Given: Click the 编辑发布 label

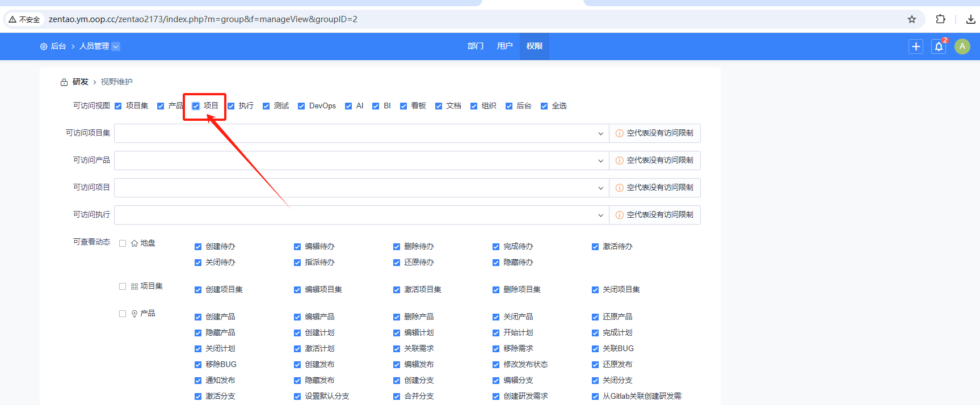Looking at the screenshot, I should [419, 365].
